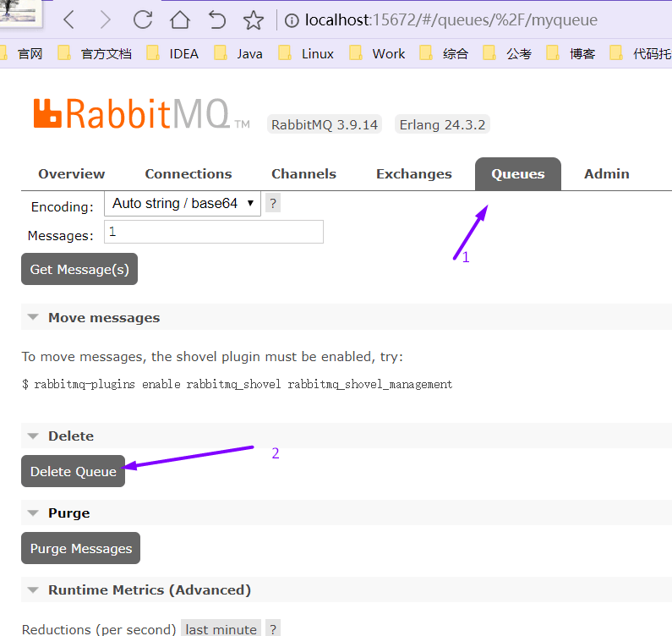Image resolution: width=672 pixels, height=636 pixels.
Task: Click the RabbitMQ logo
Action: coord(141,113)
